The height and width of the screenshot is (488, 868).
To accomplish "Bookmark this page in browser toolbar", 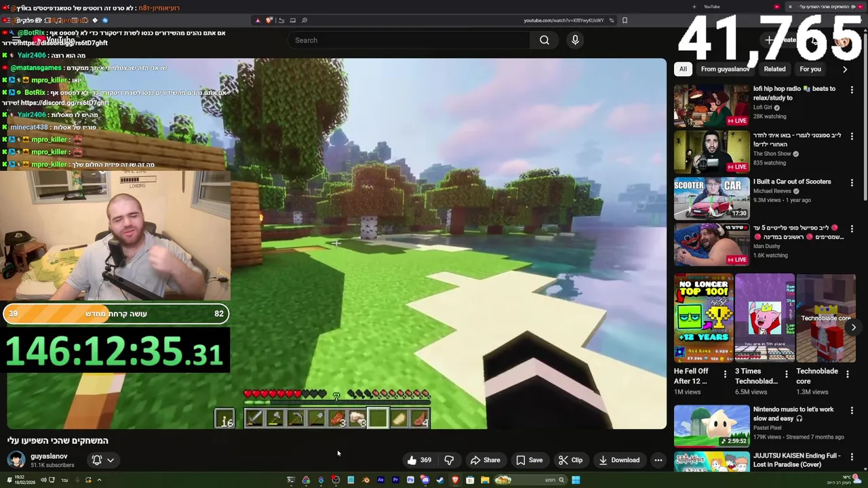I will [625, 20].
